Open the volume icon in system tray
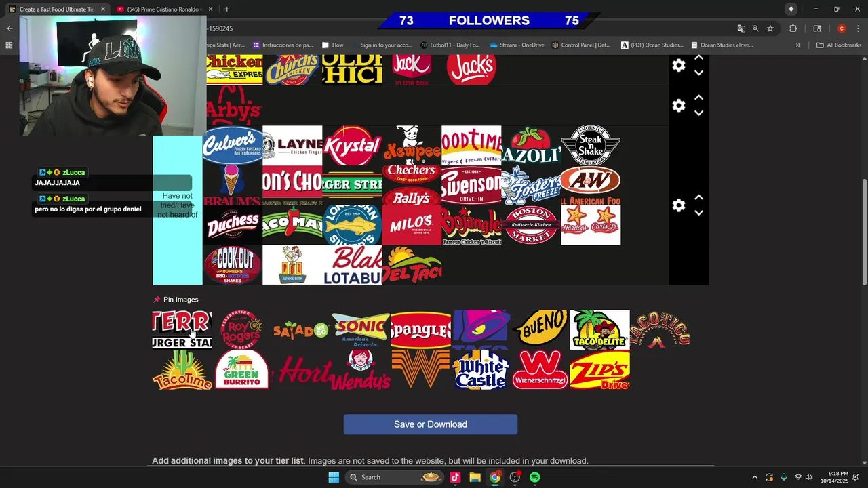This screenshot has height=488, width=868. point(808,477)
